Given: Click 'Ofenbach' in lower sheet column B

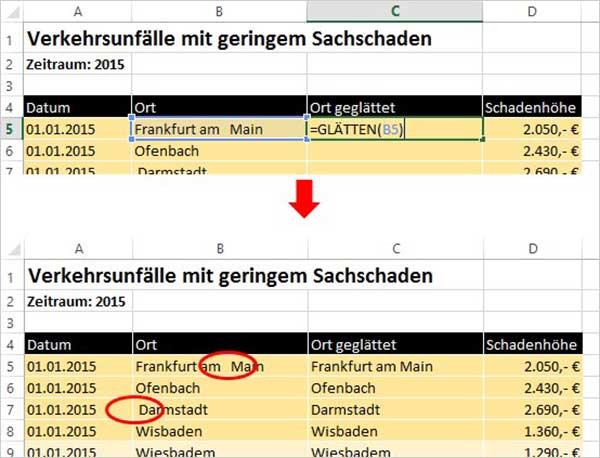Looking at the screenshot, I should point(220,388).
